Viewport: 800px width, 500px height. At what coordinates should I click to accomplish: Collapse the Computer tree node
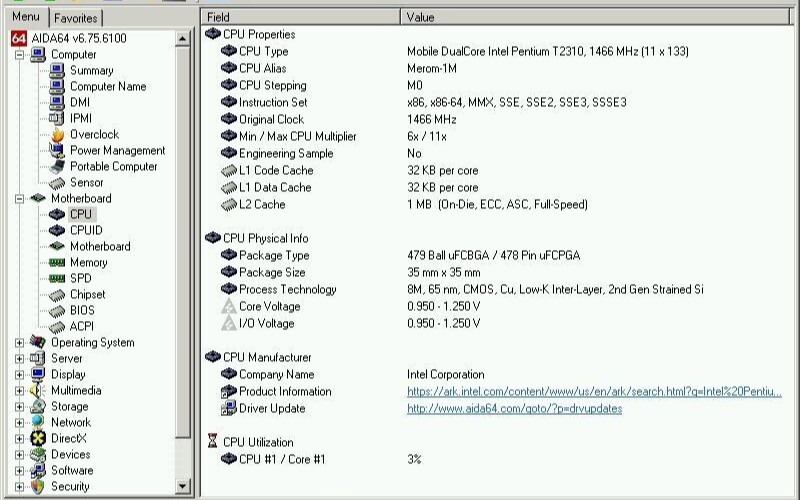click(19, 55)
